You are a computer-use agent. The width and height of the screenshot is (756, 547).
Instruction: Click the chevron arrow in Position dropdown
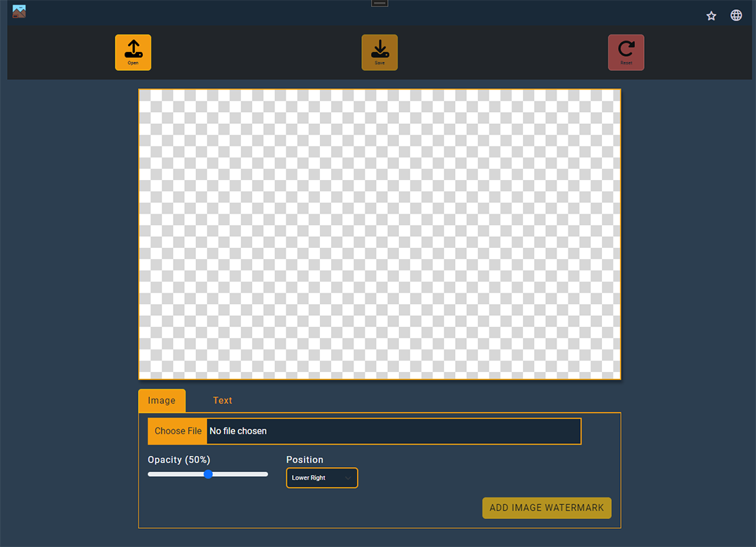348,478
